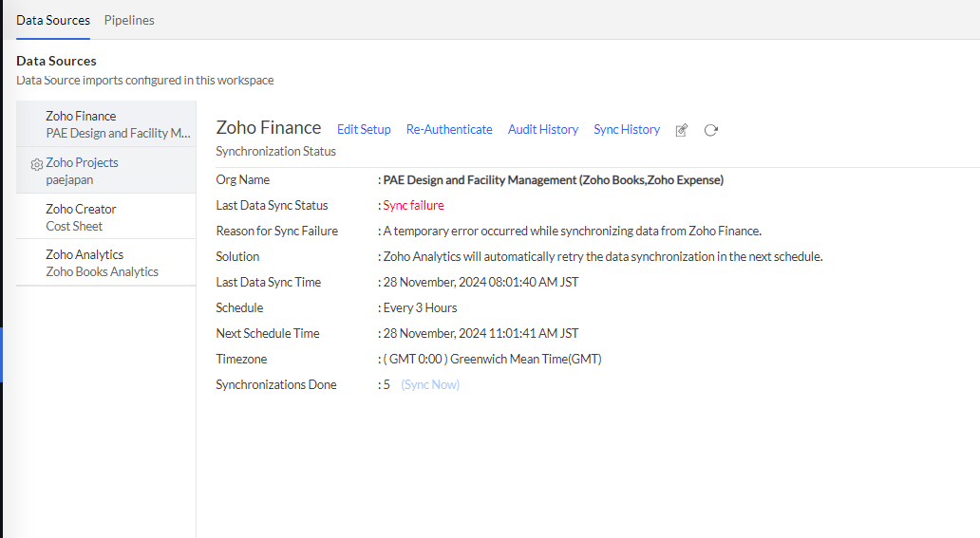Click the refresh icon next to Sync History
Image resolution: width=980 pixels, height=538 pixels.
coord(710,130)
